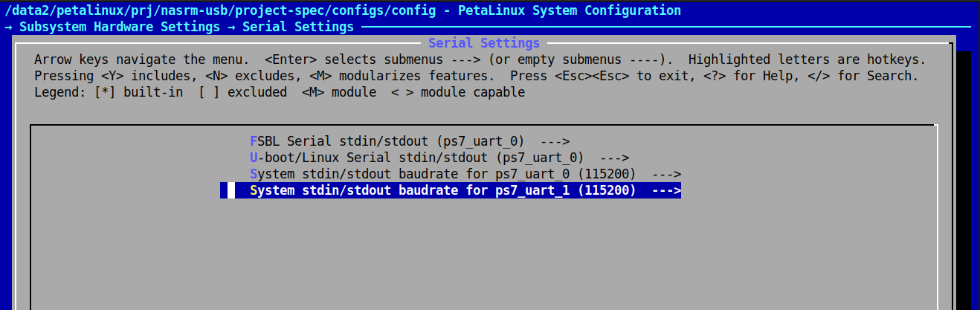Click the 'Serial Settings' dialog title
980x310 pixels.
[x=484, y=43]
